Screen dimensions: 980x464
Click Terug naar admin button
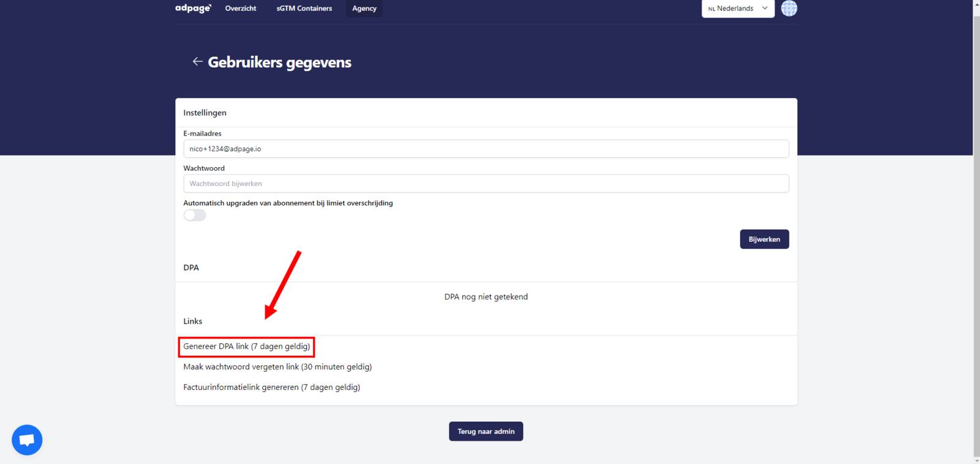tap(486, 432)
